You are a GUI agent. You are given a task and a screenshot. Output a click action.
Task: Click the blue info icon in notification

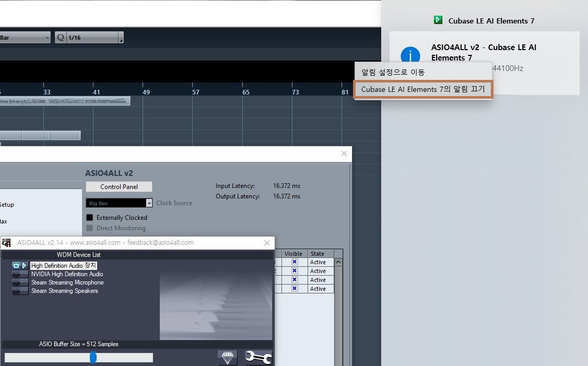point(410,55)
